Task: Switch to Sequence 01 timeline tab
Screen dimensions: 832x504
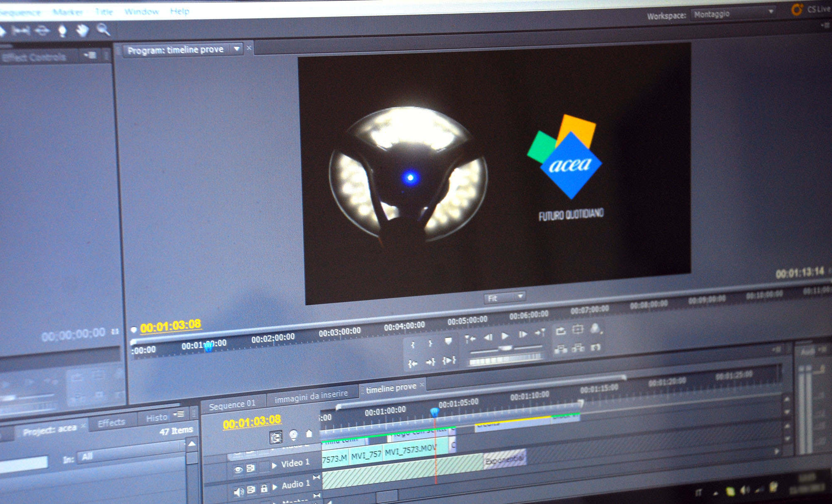Action: point(232,405)
